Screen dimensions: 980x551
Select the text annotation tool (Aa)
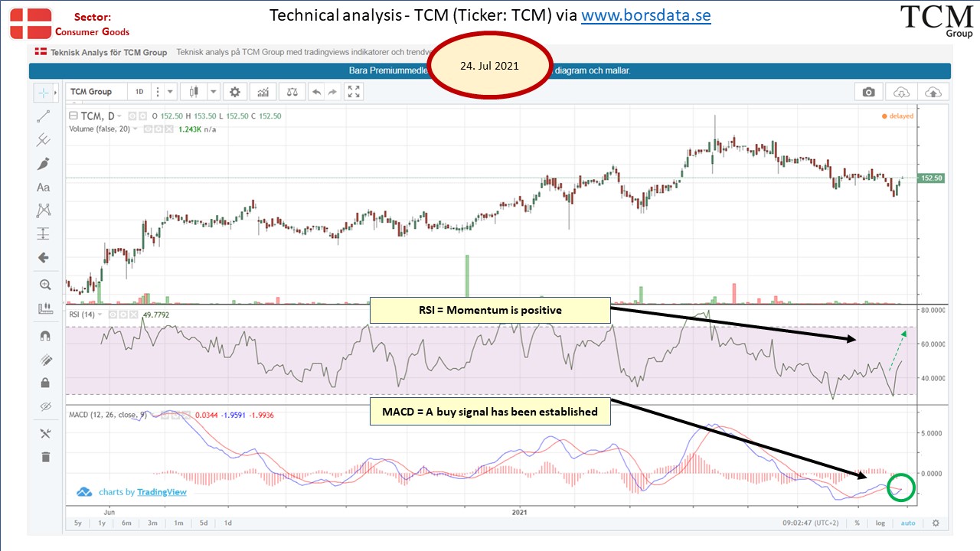pos(44,187)
